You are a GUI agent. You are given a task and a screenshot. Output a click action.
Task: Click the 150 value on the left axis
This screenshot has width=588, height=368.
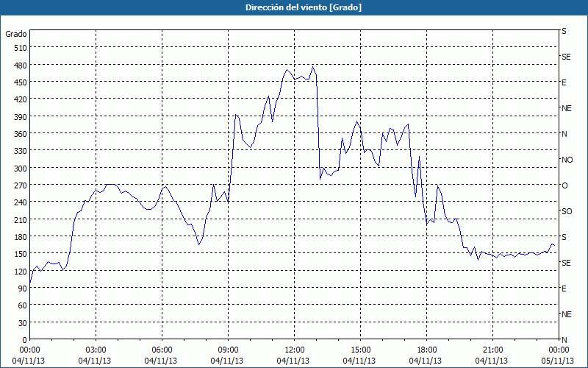point(21,254)
